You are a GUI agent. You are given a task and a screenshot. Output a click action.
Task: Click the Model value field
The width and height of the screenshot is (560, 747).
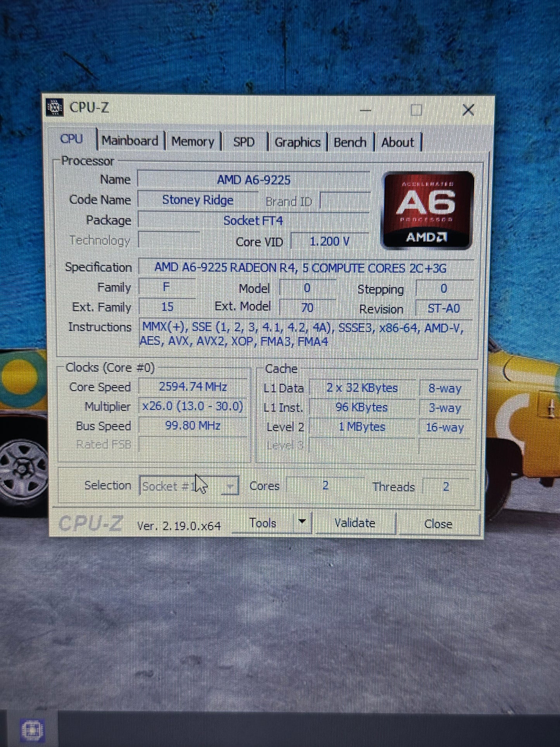307,288
